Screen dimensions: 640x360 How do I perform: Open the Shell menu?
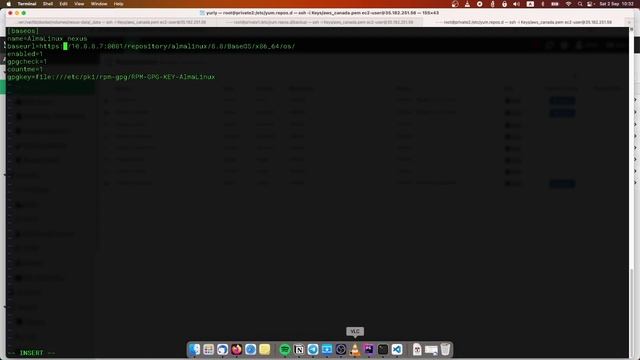pos(48,4)
